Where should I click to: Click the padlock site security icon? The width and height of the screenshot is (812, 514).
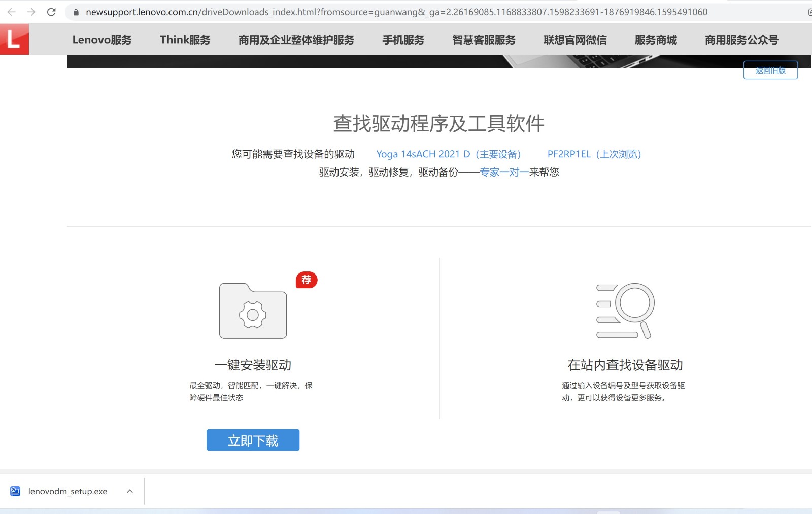coord(76,12)
